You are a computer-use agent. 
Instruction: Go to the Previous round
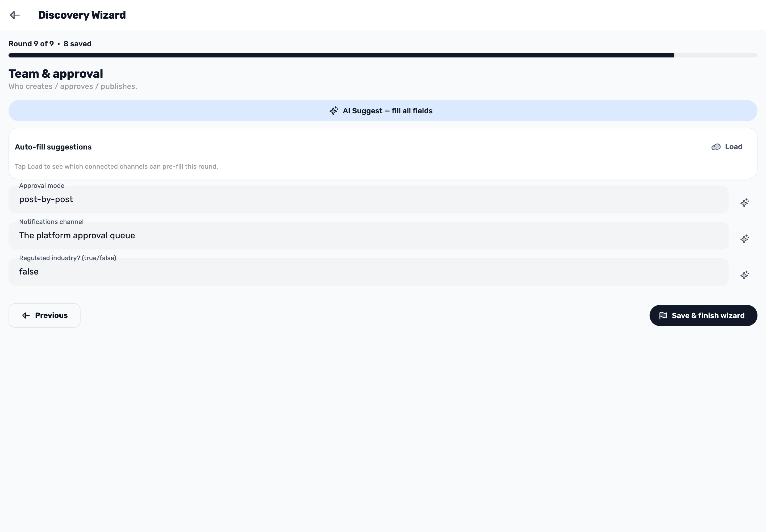point(44,315)
